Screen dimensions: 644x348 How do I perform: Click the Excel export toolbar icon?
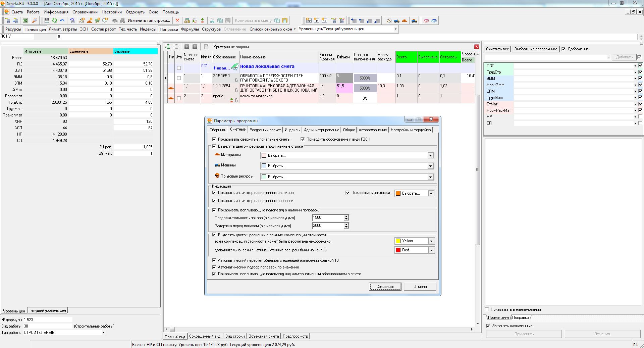click(25, 20)
